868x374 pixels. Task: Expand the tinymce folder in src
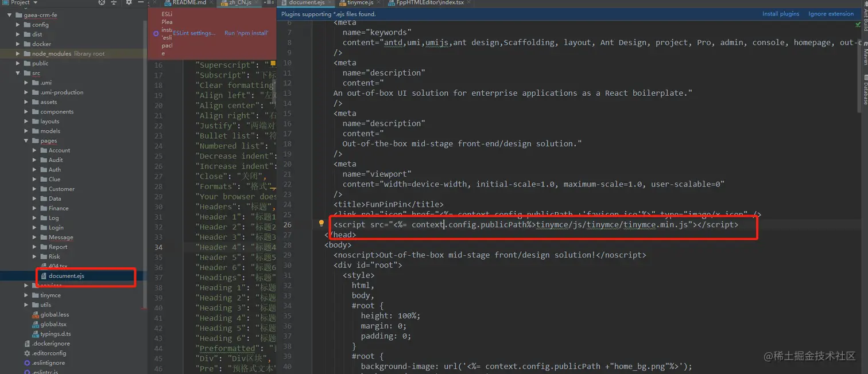[26, 295]
